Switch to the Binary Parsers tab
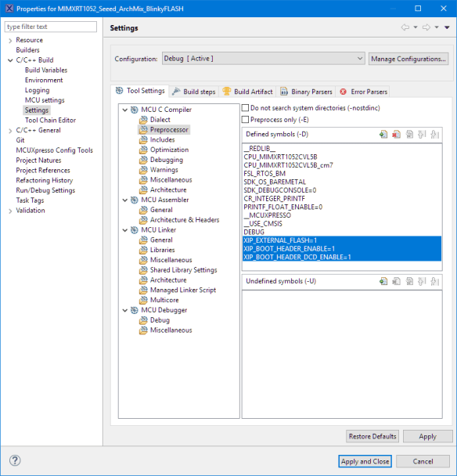 click(x=306, y=92)
